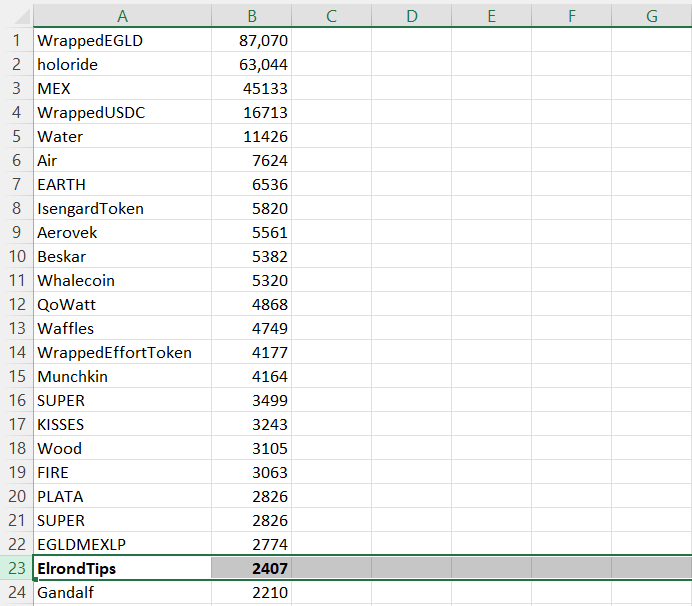The width and height of the screenshot is (692, 606).
Task: Click value 5382 cell
Action: pyautogui.click(x=252, y=256)
